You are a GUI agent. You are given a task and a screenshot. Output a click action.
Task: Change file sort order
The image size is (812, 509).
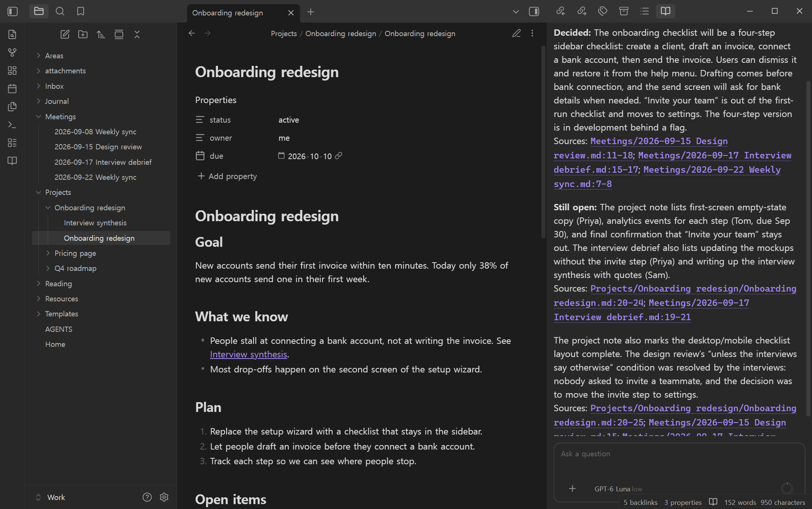(x=101, y=34)
